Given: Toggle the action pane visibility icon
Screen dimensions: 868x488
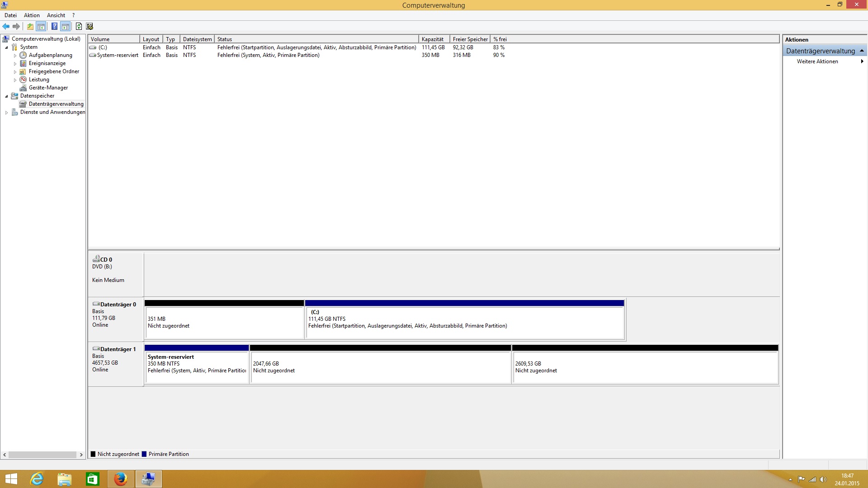Looking at the screenshot, I should coord(66,26).
